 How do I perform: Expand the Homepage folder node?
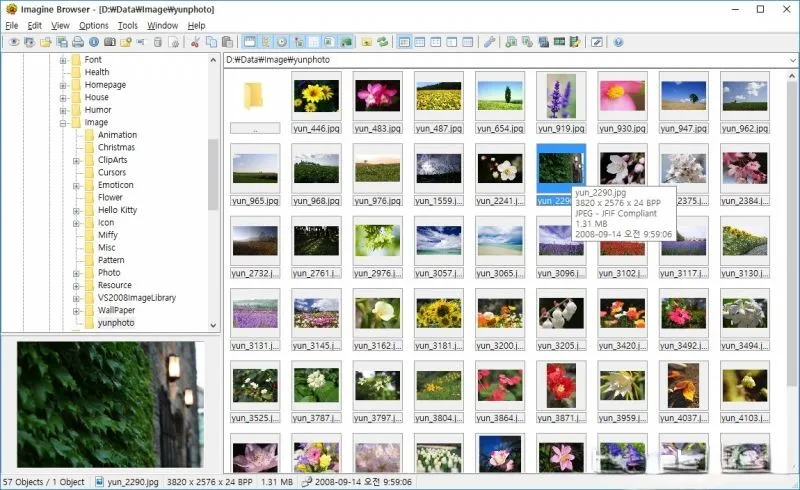(63, 85)
